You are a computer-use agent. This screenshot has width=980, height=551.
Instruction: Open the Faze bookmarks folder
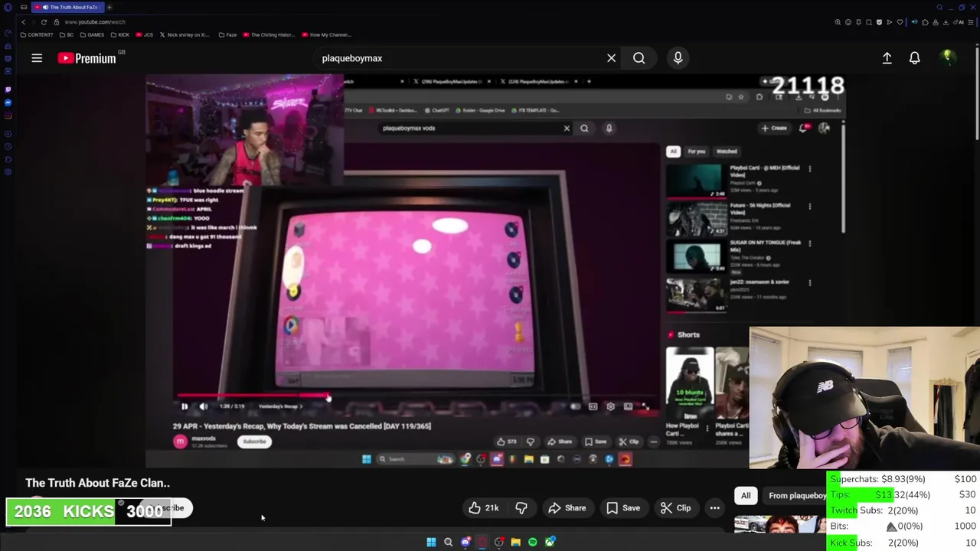tap(228, 34)
